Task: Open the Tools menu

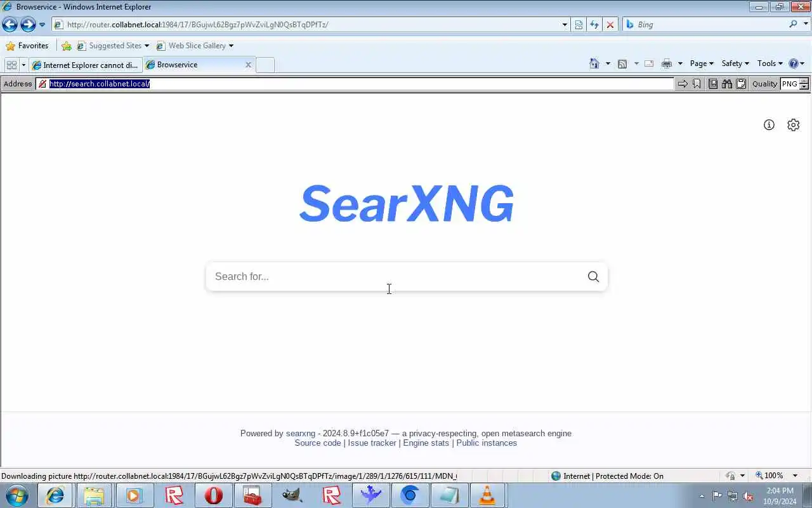Action: point(770,63)
